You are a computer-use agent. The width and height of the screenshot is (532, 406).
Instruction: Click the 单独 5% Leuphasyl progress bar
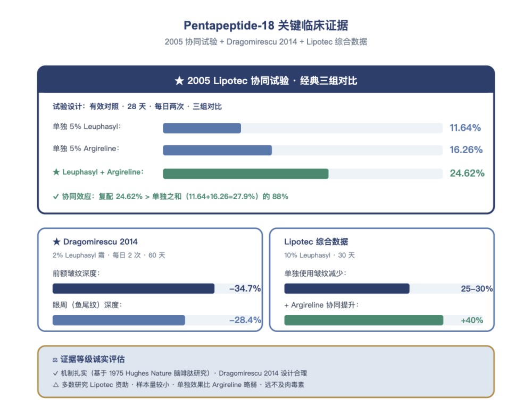(x=303, y=128)
